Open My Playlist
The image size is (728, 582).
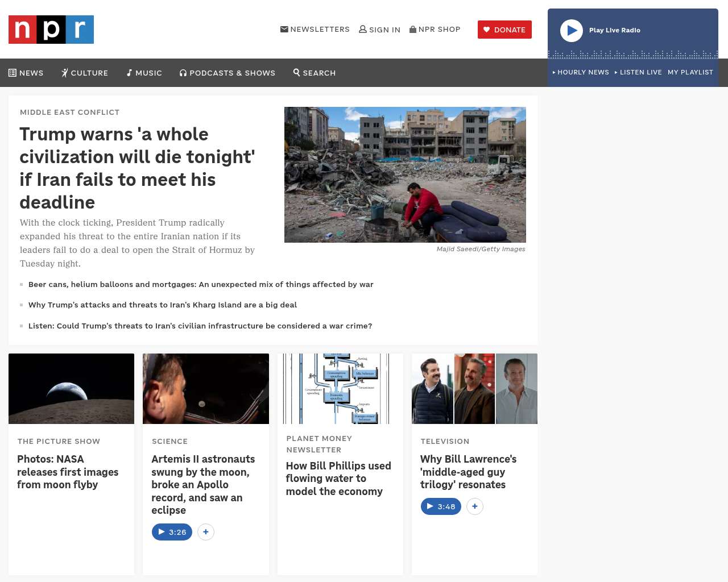tap(690, 72)
